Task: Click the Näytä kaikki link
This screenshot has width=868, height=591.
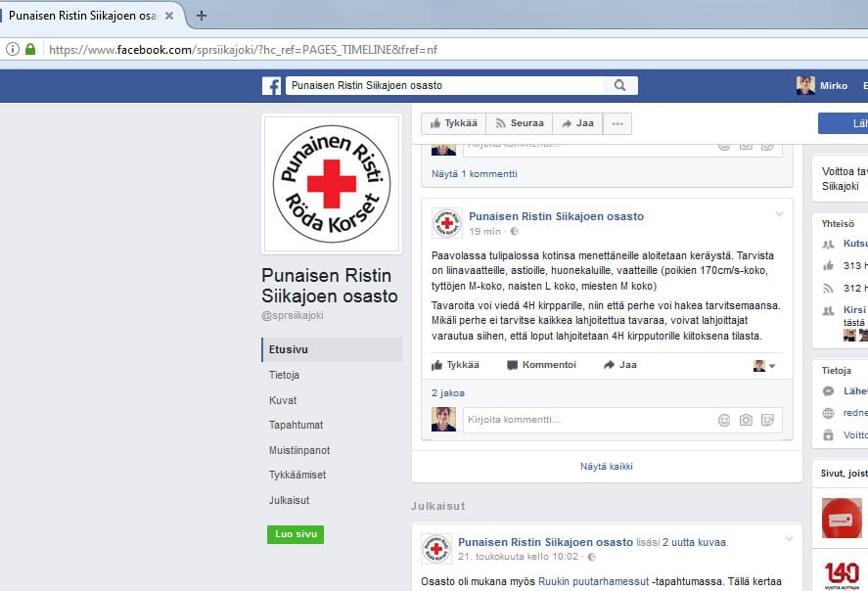Action: 607,467
